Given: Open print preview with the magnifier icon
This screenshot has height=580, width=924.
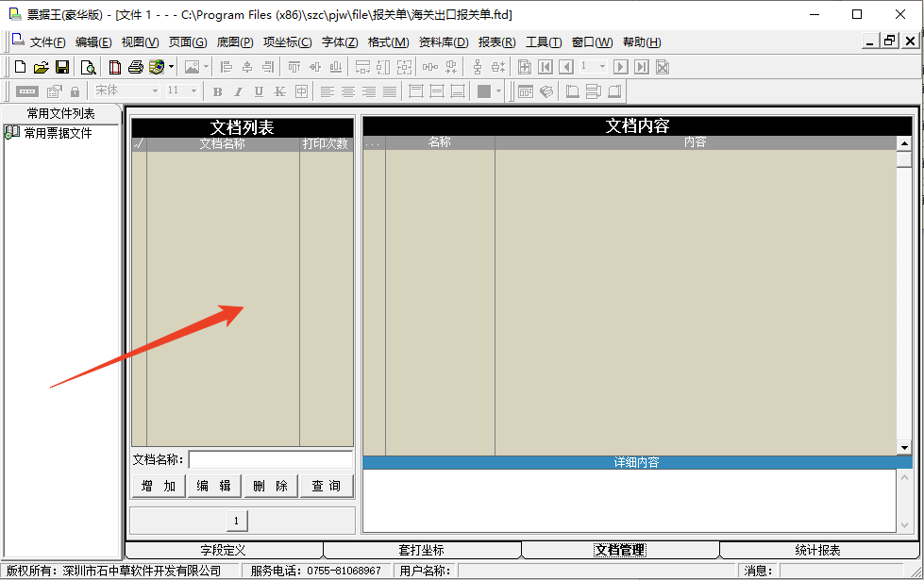Looking at the screenshot, I should click(88, 67).
